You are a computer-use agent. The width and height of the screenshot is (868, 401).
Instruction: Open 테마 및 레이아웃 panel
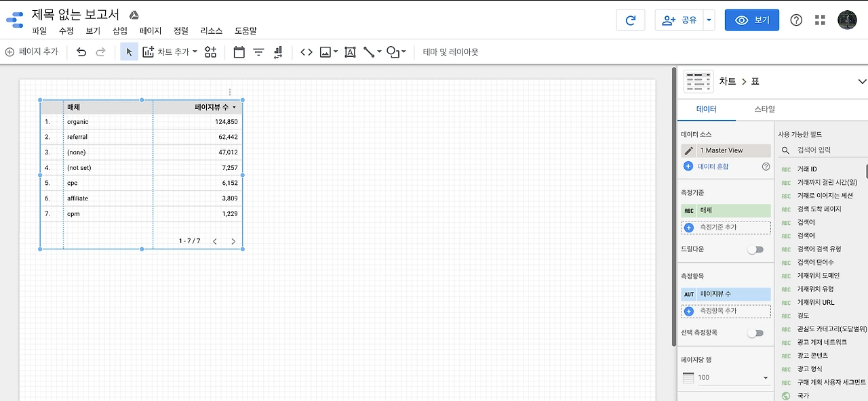(x=450, y=51)
